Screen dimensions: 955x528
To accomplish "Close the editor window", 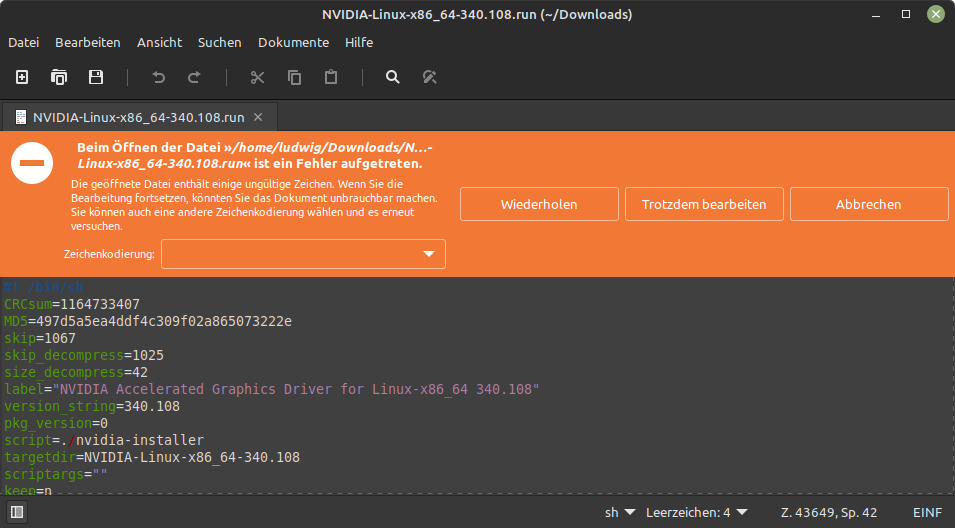I will [936, 14].
